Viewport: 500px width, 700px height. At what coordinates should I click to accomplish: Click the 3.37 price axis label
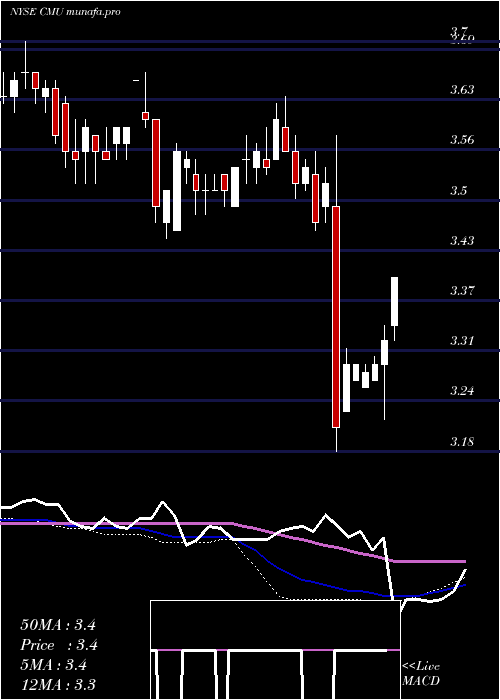click(462, 291)
